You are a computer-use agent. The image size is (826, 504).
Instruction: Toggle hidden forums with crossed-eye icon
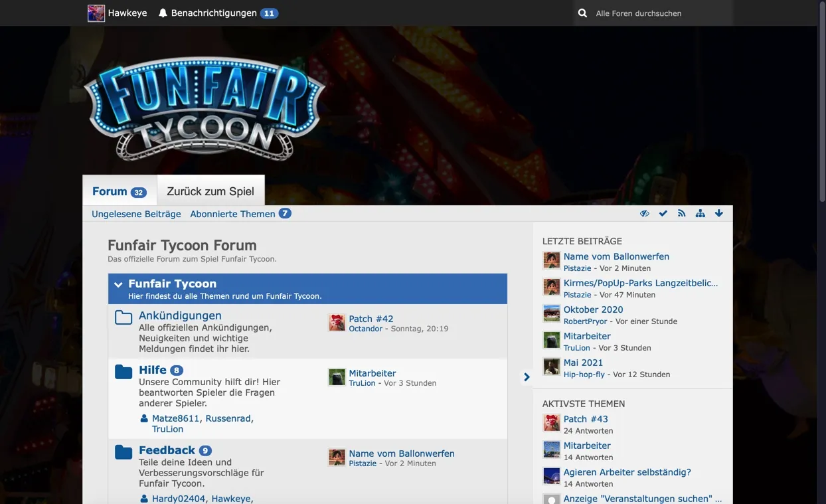point(644,213)
